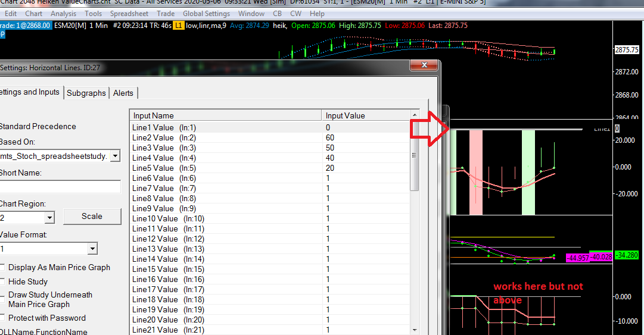Select the Line1 Value input row
This screenshot has height=335, width=644.
[270, 127]
